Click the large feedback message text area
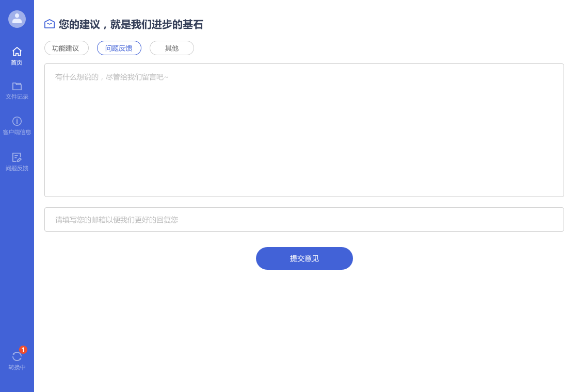Viewport: 578px width, 392px height. click(x=304, y=130)
